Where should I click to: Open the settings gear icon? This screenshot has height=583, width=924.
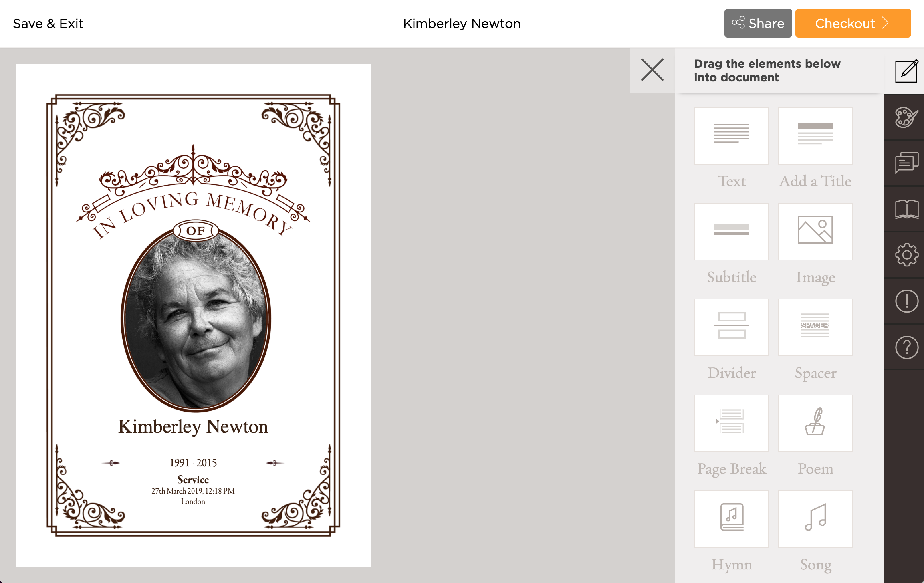click(x=906, y=255)
